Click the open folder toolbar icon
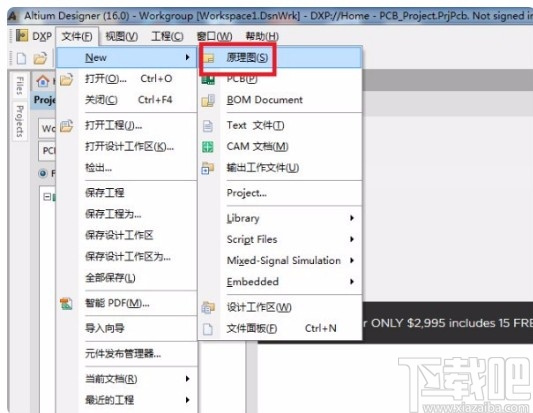Screen dimensions: 533x413 click(40, 58)
